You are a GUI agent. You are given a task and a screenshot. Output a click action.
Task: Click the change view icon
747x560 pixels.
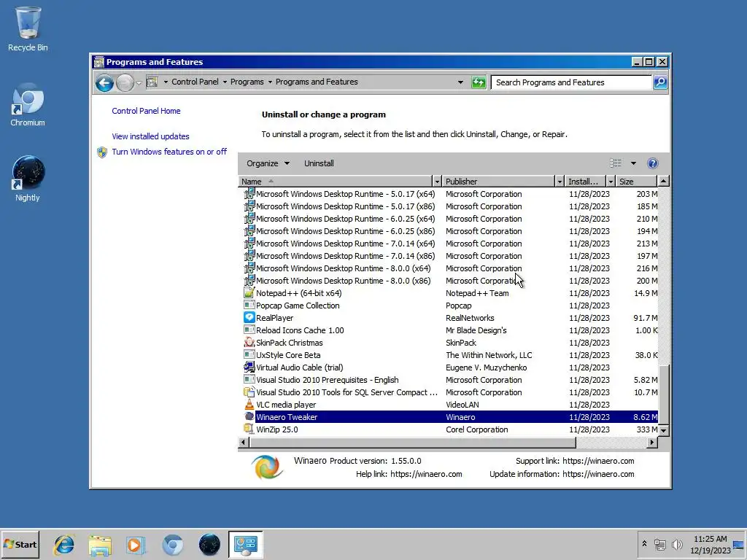click(616, 163)
